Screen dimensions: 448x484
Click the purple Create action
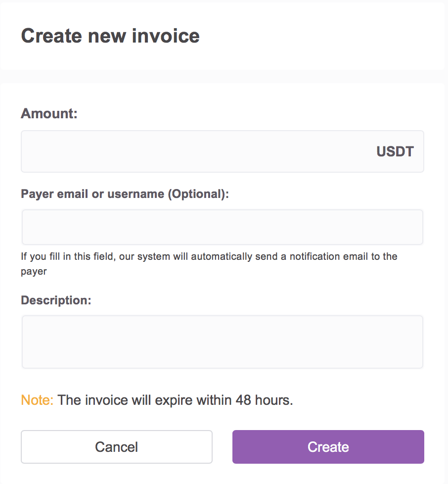point(328,446)
